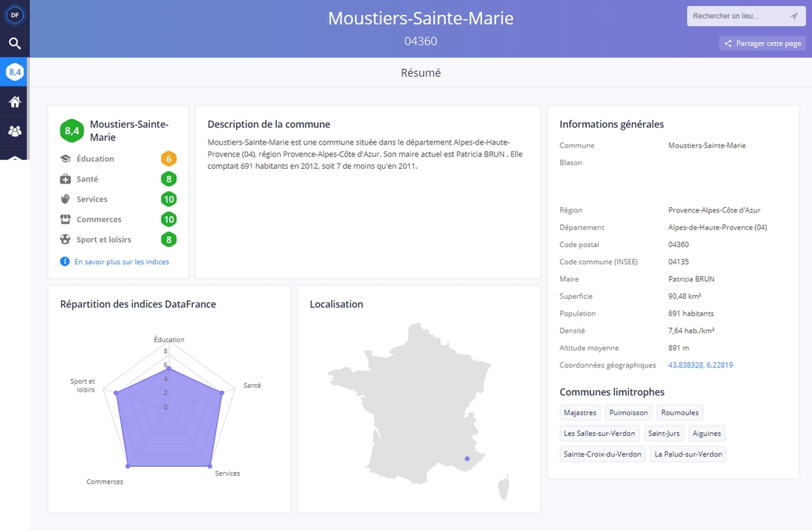Click the 8,4 score badge in sidebar
Screen dimensions: 812x531
(x=15, y=72)
